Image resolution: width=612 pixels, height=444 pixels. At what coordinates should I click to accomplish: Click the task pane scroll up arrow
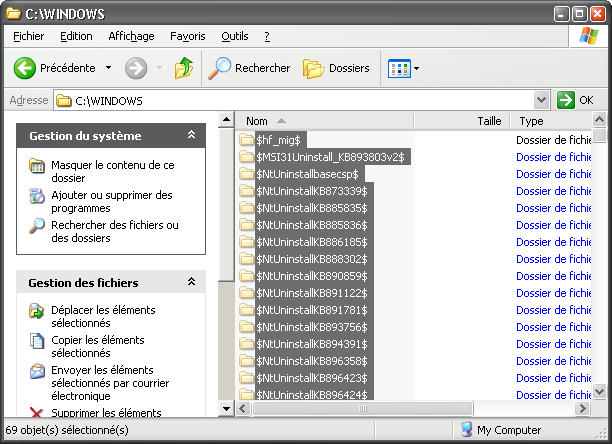pos(226,119)
